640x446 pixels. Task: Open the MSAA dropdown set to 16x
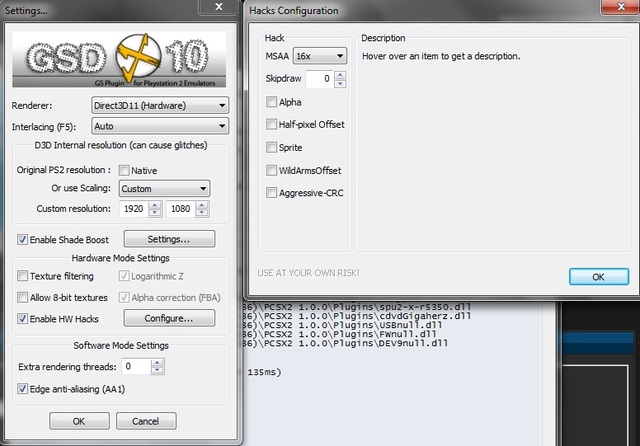tap(320, 56)
